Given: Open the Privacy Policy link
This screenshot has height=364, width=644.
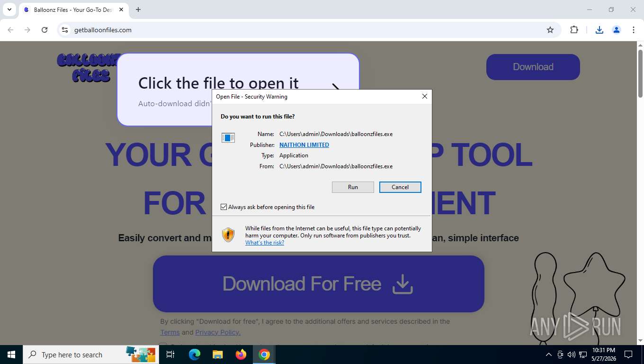Looking at the screenshot, I should (218, 332).
